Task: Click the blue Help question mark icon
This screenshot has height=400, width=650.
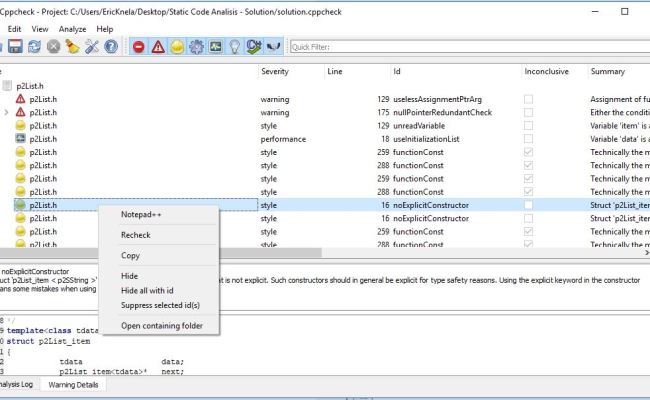Action: [111, 46]
